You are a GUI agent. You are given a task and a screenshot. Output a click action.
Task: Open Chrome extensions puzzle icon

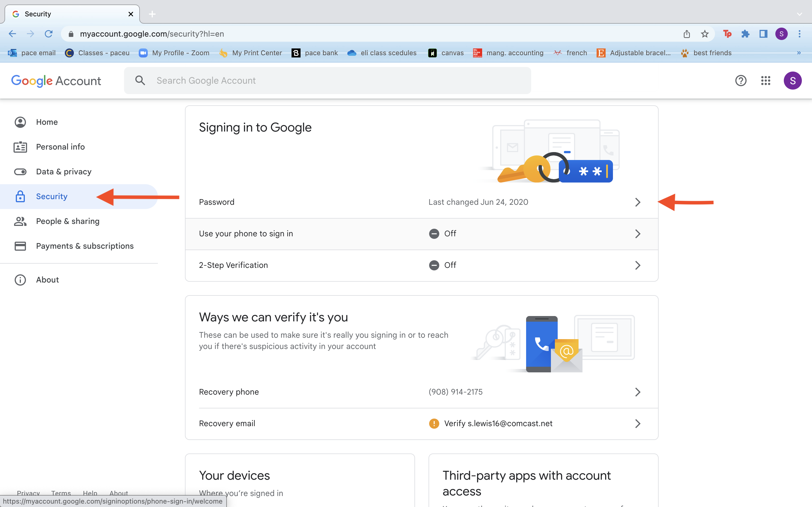tap(745, 34)
